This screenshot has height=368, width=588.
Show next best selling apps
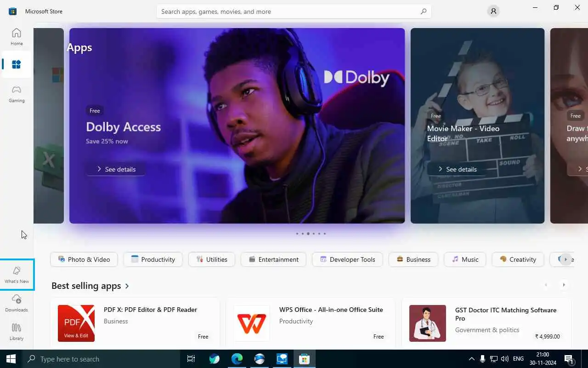click(564, 285)
